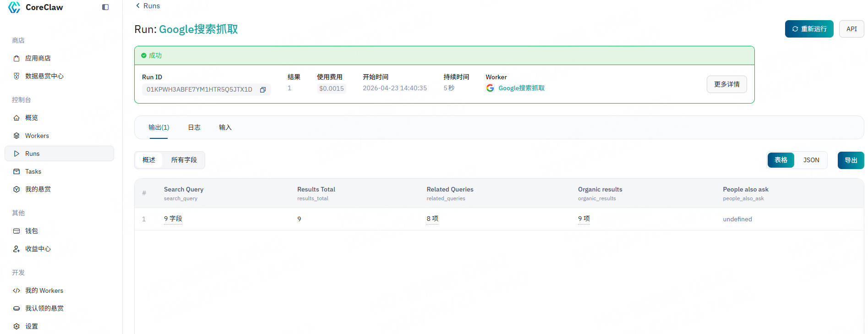Open the Tasks page in the sidebar

[33, 172]
